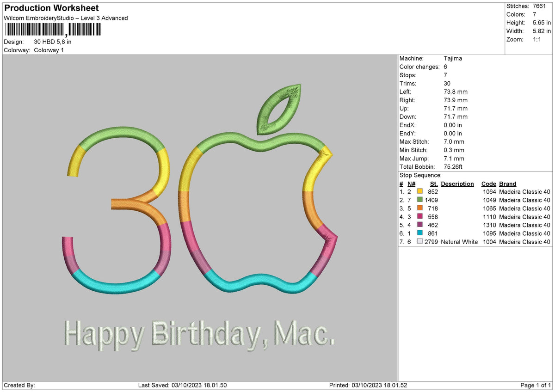Click the cyan swatch with code 1095

[420, 233]
